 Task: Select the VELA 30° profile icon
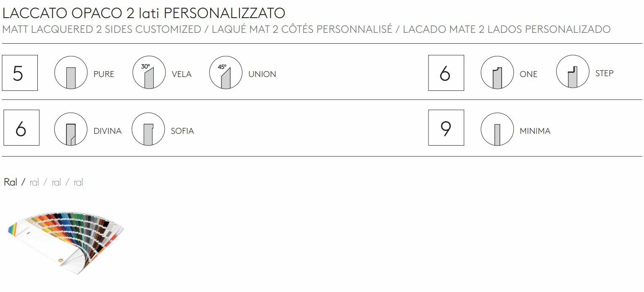click(149, 72)
